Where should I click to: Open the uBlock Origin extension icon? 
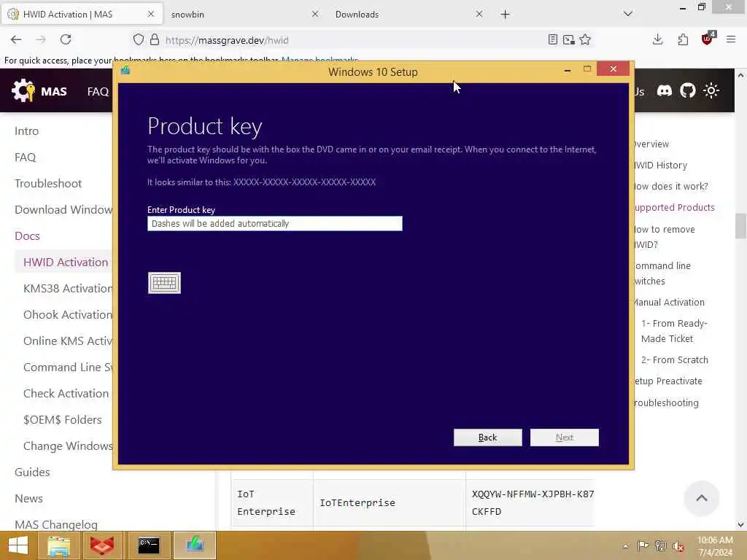pyautogui.click(x=708, y=39)
